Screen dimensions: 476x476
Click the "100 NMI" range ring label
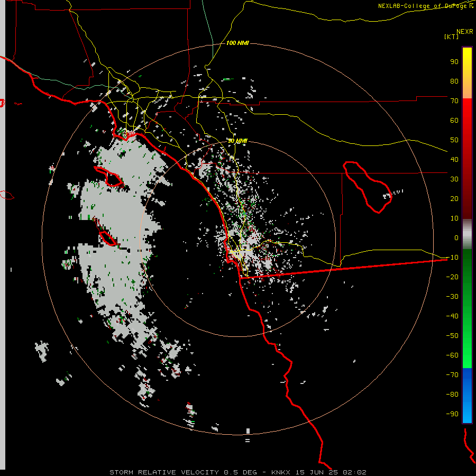click(x=237, y=43)
